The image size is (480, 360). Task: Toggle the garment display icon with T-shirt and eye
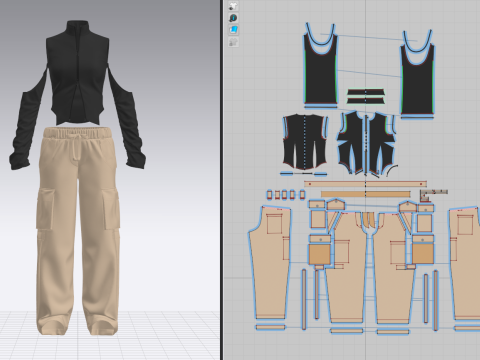233,6
